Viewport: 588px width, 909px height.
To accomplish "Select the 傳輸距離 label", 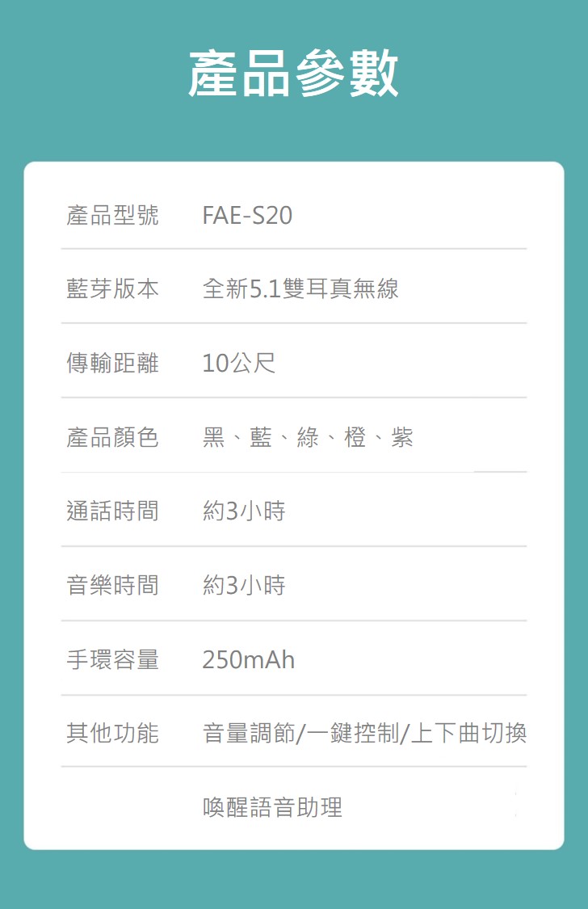I will [112, 363].
